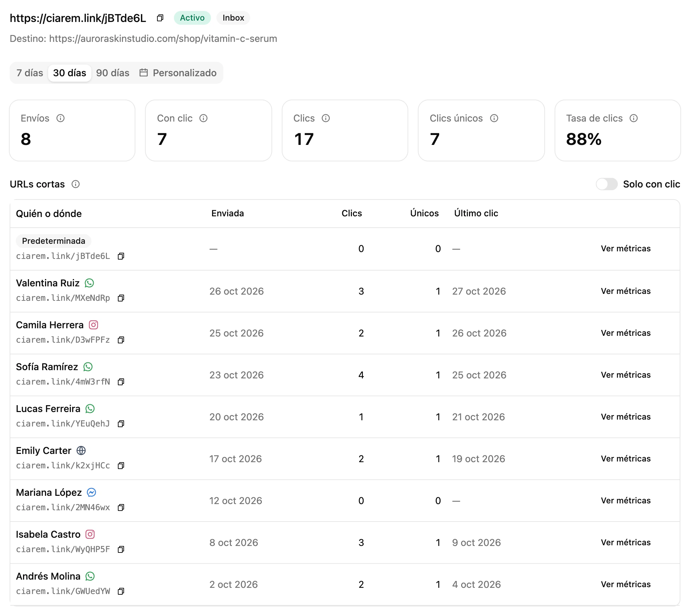The height and width of the screenshot is (616, 690).
Task: Click the info icon next to Envíos
Action: click(60, 118)
